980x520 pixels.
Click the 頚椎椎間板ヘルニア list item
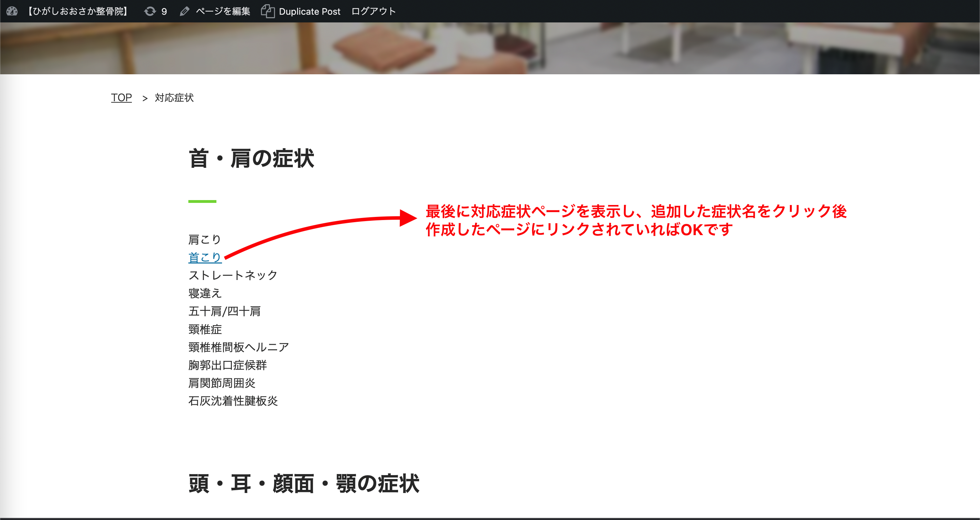tap(239, 347)
